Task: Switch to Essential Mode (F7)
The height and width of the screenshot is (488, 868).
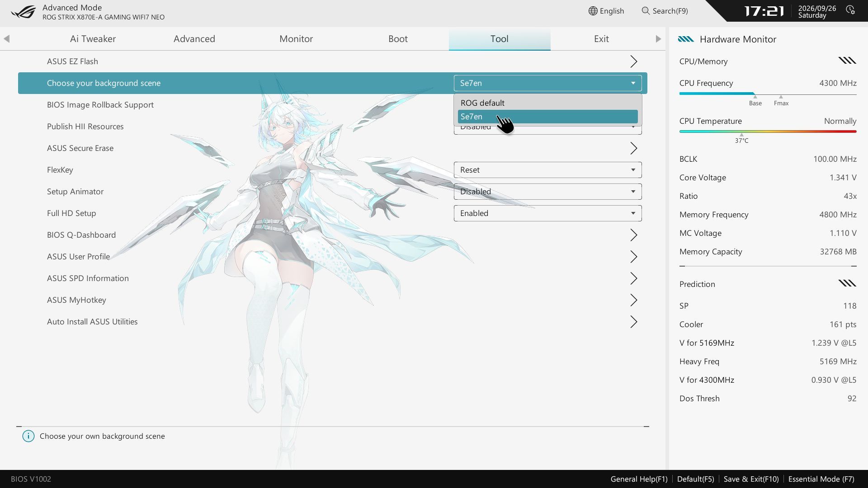Action: pos(821,479)
